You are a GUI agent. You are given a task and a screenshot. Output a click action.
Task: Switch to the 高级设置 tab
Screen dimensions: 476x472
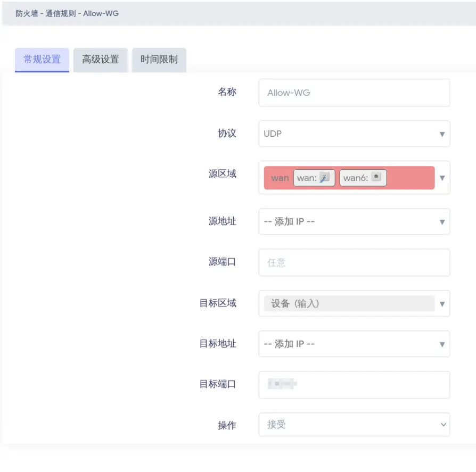coord(101,60)
